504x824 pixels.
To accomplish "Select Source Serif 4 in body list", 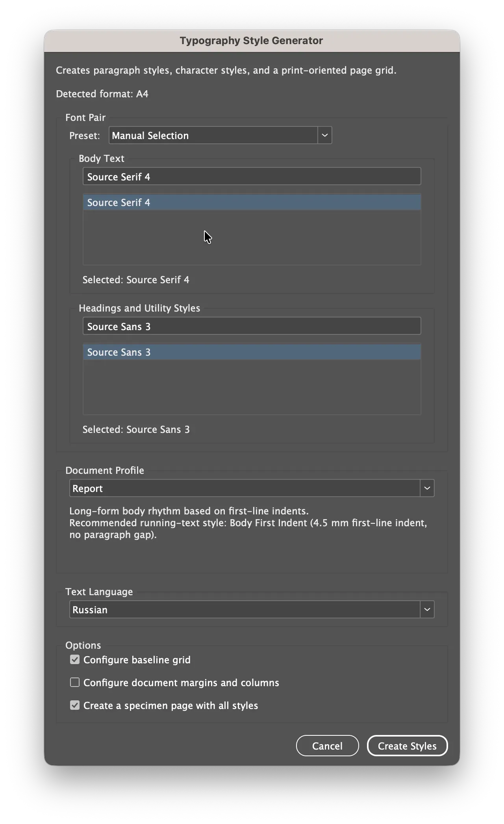I will 252,202.
